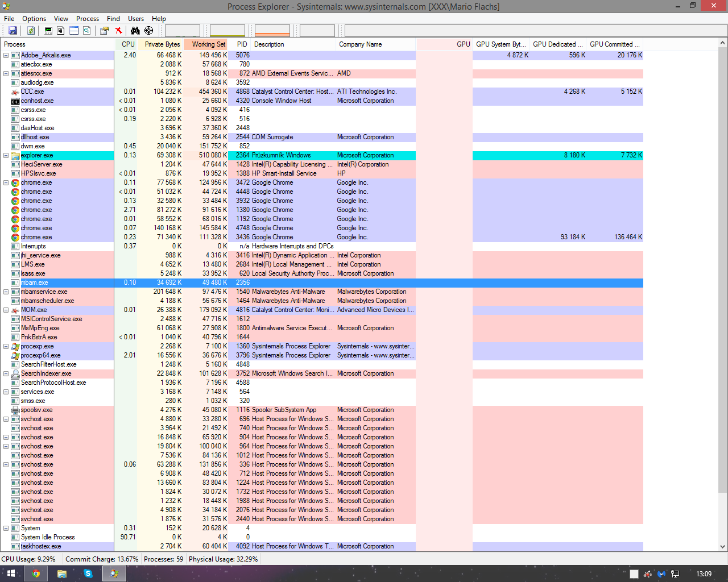Image resolution: width=728 pixels, height=582 pixels.
Task: Collapse the Adobe_Arkalis.exe tree node
Action: coord(6,55)
